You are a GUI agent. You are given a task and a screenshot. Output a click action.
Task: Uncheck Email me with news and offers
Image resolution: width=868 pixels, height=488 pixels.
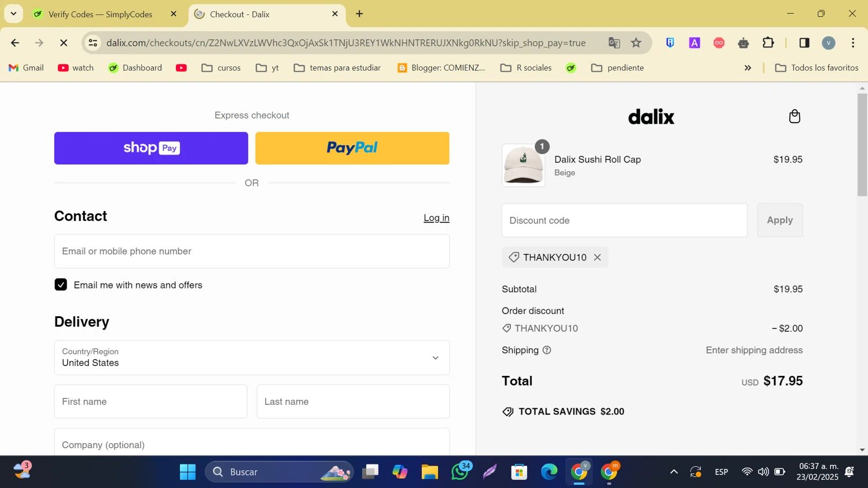61,284
